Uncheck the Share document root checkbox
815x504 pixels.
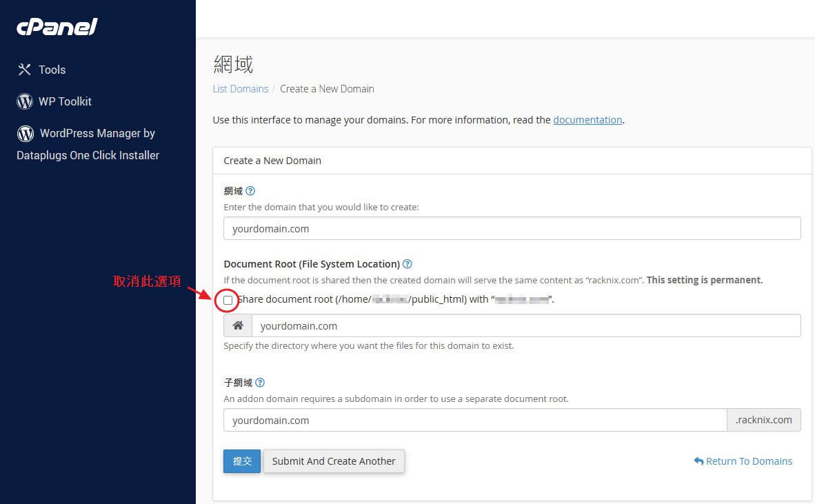pos(227,300)
